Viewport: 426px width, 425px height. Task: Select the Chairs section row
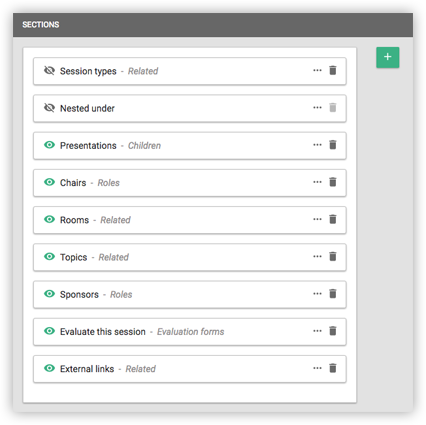coord(190,183)
